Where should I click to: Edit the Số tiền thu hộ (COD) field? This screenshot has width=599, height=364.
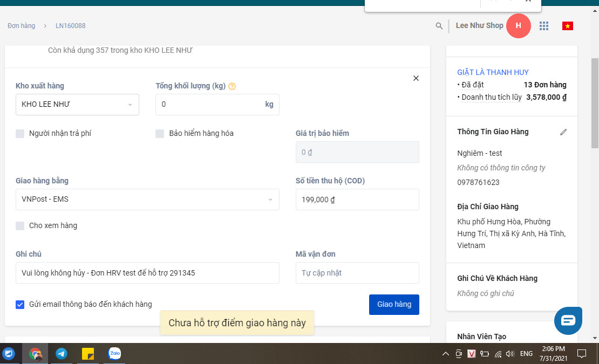coord(357,200)
